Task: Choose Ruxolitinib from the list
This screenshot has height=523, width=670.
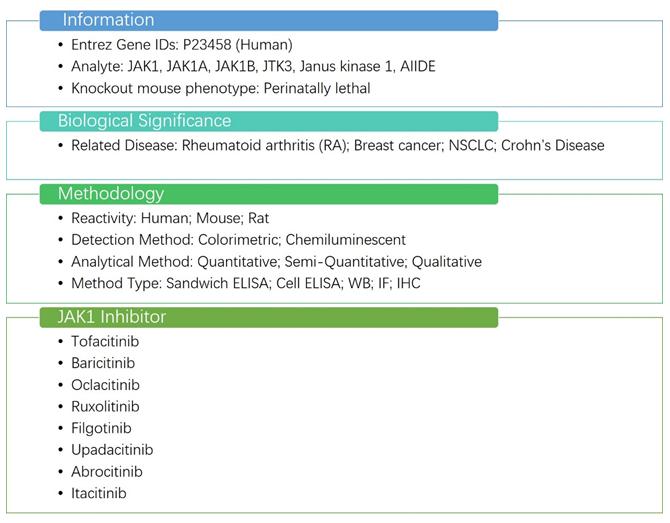Action: (105, 407)
